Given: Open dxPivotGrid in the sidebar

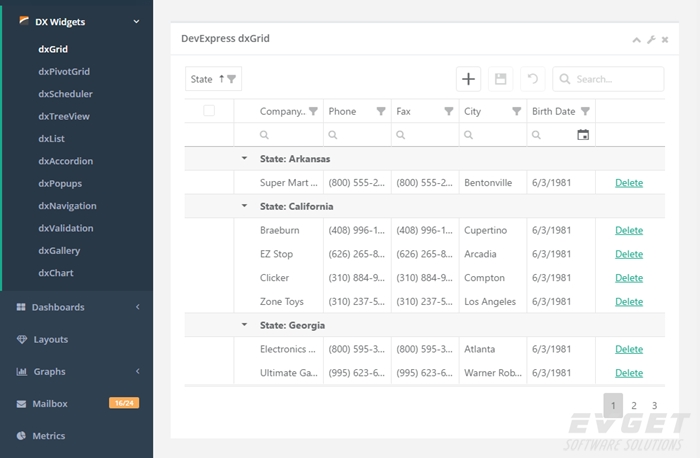Looking at the screenshot, I should pos(64,71).
